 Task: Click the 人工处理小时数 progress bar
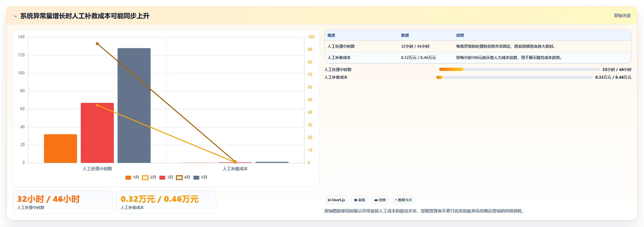click(519, 69)
